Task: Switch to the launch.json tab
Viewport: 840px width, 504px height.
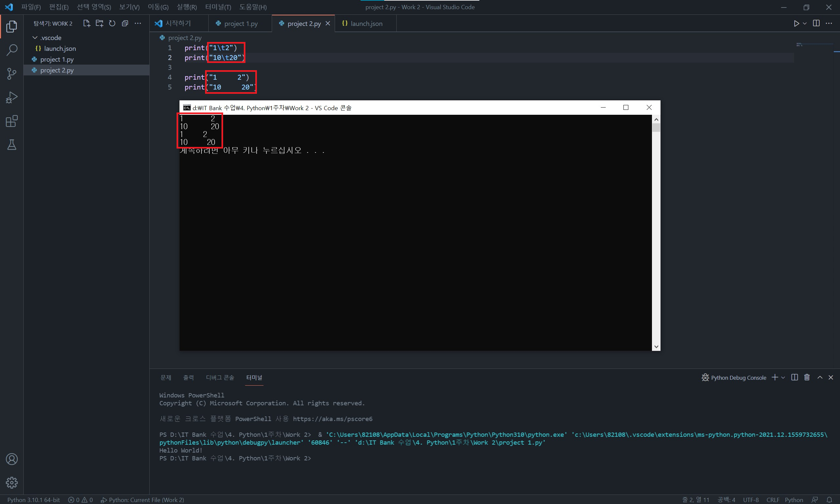Action: tap(366, 23)
